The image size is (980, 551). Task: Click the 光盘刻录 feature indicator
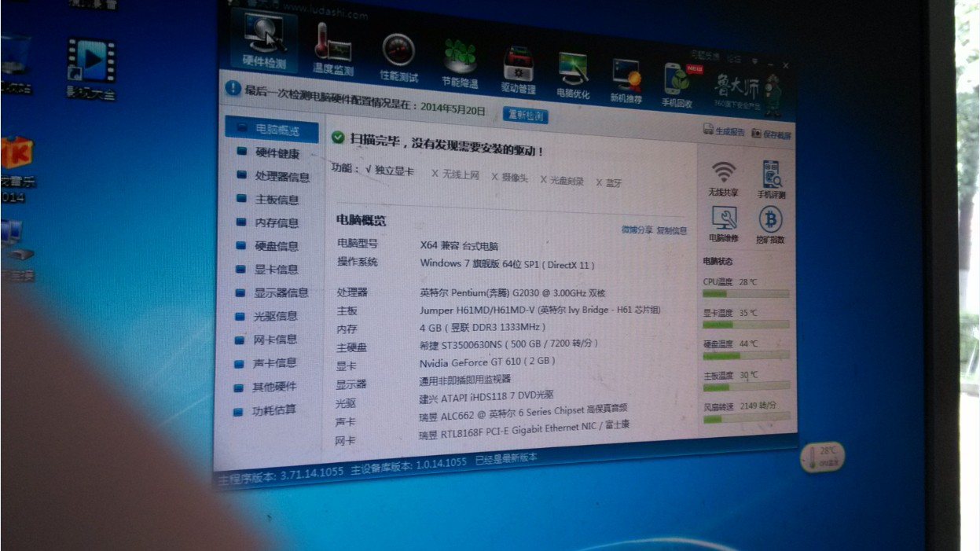[x=562, y=180]
